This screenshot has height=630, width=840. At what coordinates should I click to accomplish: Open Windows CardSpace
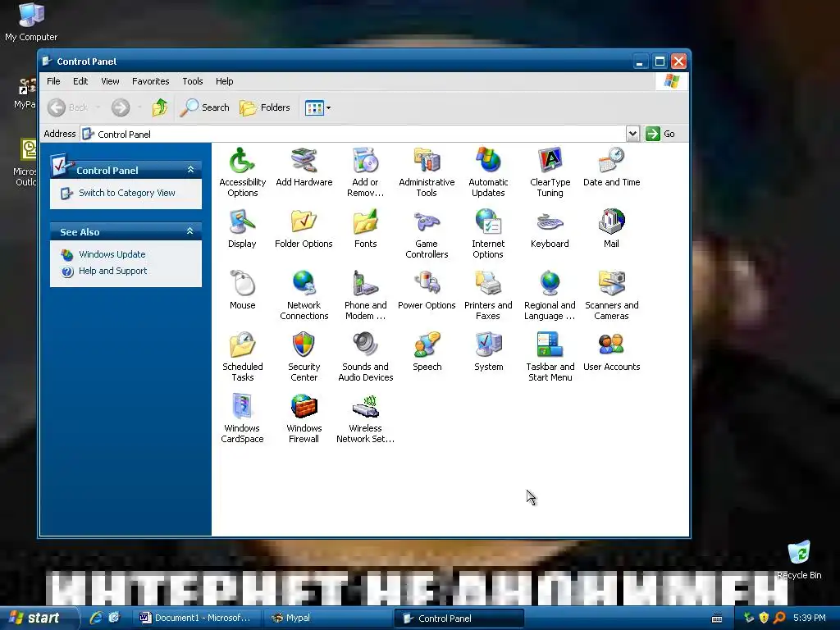click(242, 418)
